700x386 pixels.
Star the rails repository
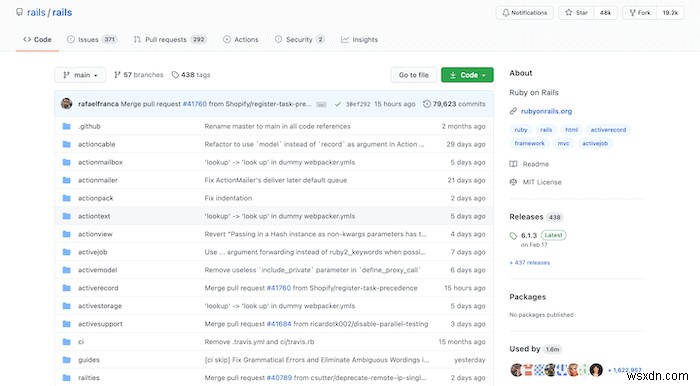point(576,12)
